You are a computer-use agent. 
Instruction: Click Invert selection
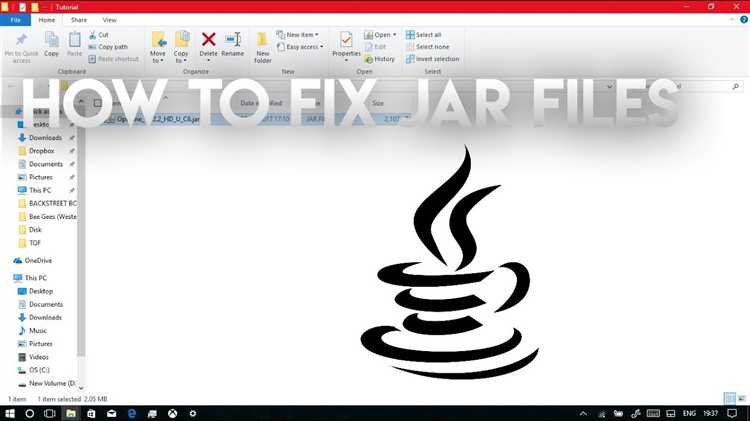(432, 59)
